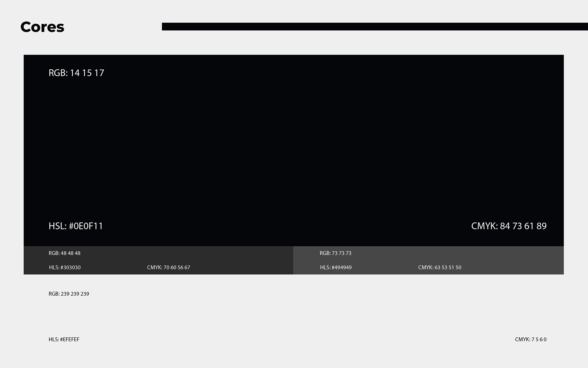Click the Cores heading

point(42,27)
